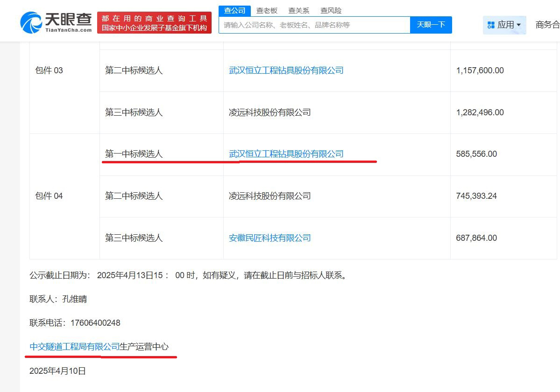Select the bid amount 585,556.00

tap(476, 154)
